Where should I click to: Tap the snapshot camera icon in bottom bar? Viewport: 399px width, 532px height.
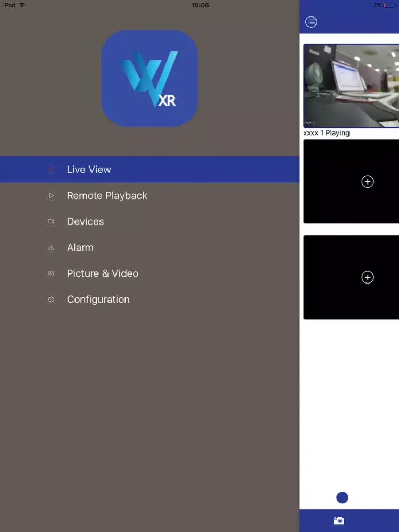(338, 520)
